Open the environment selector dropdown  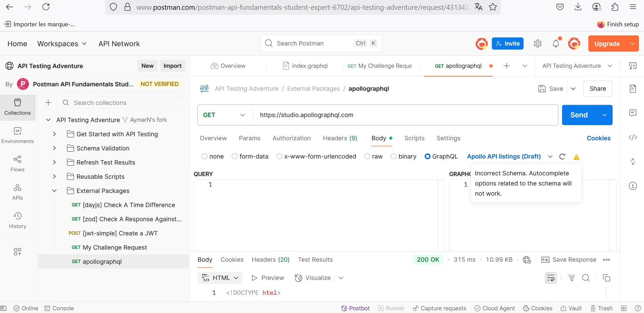point(577,66)
